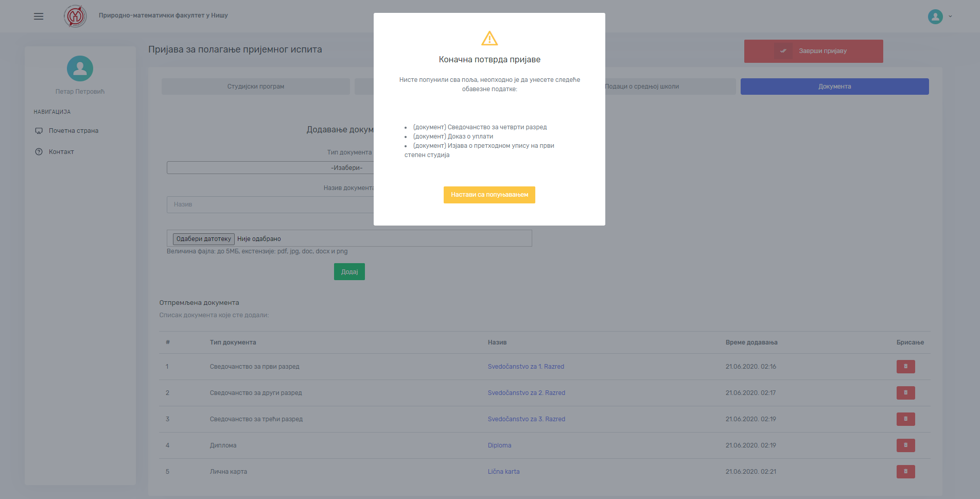Delete Сведочанство за други разред document
The image size is (980, 499).
(x=905, y=393)
